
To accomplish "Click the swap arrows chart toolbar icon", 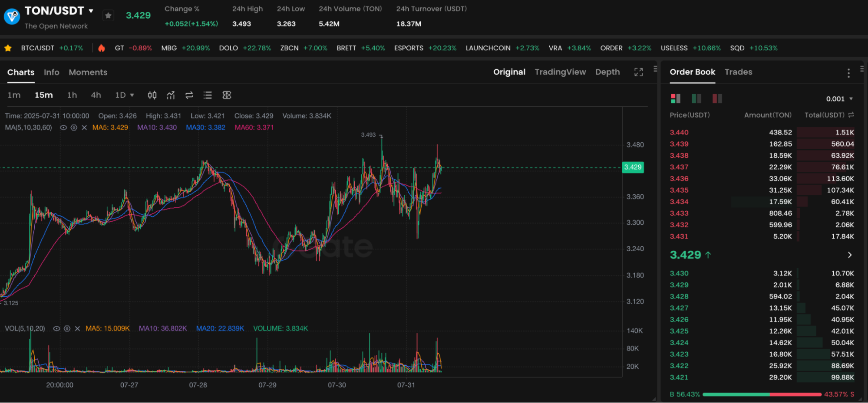I will coord(189,95).
